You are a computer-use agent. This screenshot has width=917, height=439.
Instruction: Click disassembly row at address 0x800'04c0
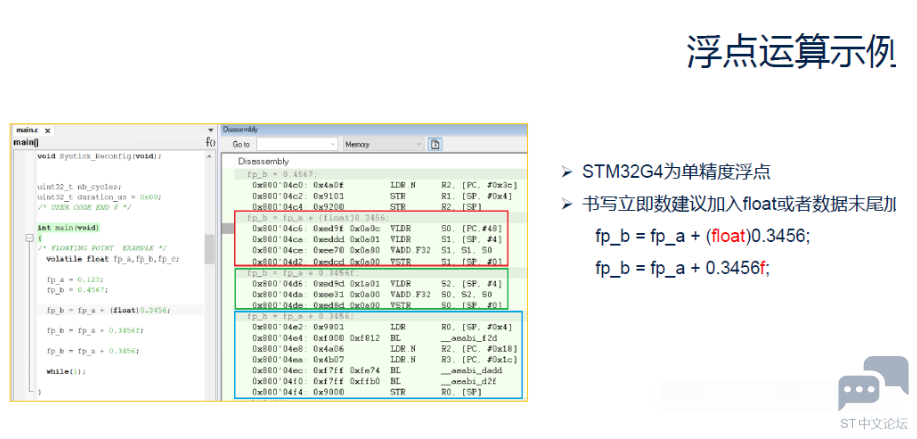tap(385, 185)
